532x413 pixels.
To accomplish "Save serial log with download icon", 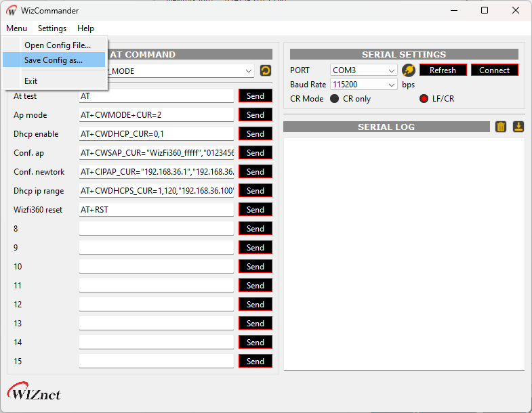I will pos(518,127).
